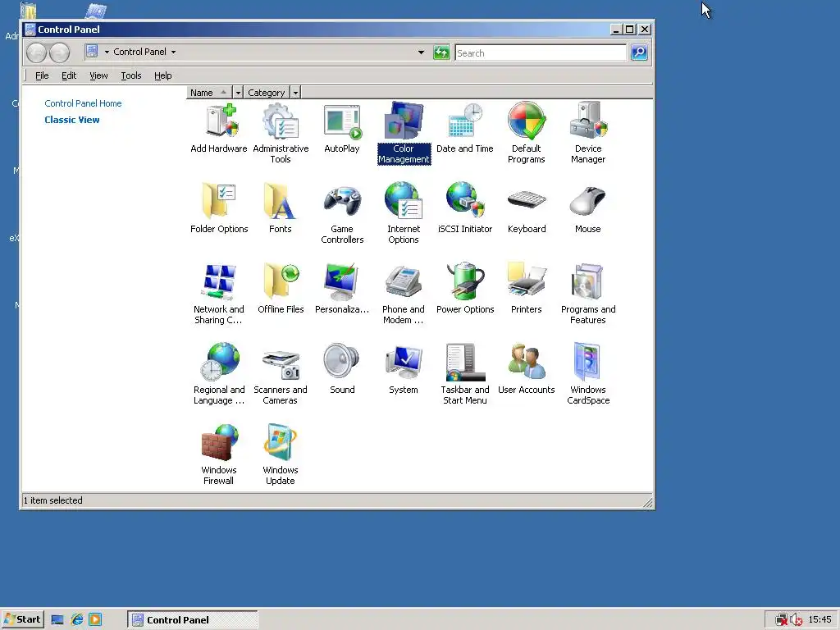Image resolution: width=840 pixels, height=630 pixels.
Task: Click the muted volume tray icon
Action: 796,620
